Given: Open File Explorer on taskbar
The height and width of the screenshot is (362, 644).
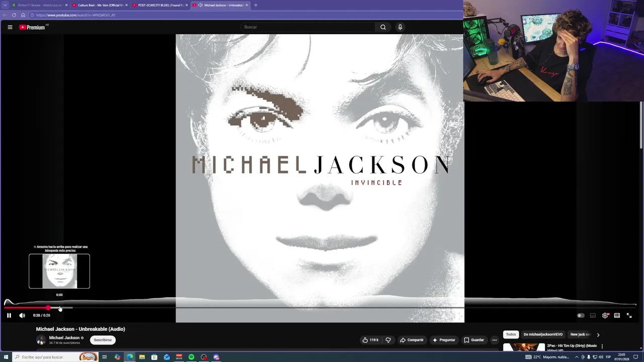Looking at the screenshot, I should (x=142, y=357).
